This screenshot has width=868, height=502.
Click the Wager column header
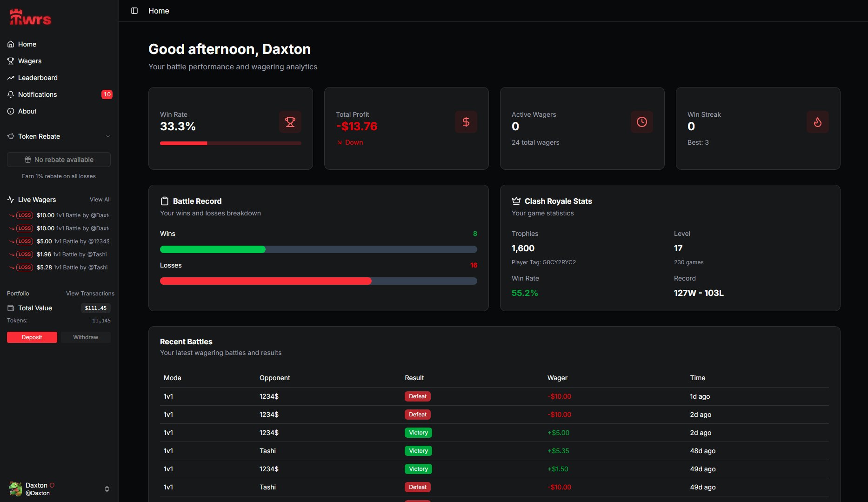pos(557,378)
